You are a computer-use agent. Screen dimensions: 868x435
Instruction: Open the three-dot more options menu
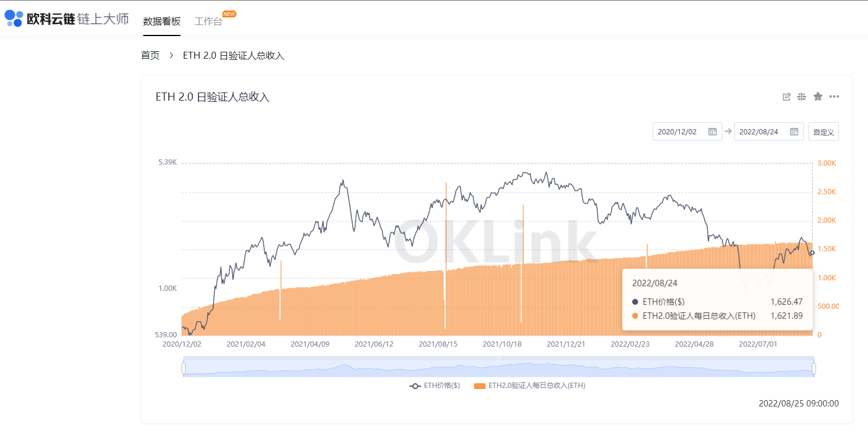click(834, 97)
